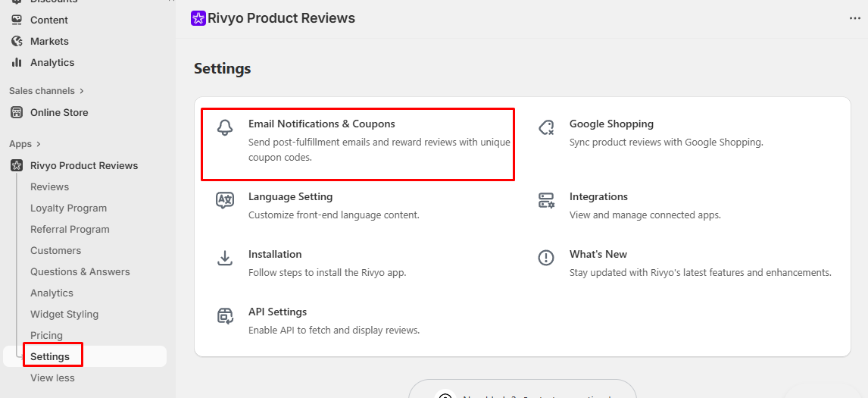Open Rivyo Analytics sub-item
868x398 pixels.
(52, 293)
